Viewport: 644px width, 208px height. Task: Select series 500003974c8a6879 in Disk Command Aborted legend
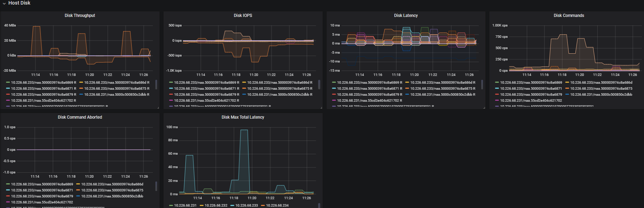42,196
